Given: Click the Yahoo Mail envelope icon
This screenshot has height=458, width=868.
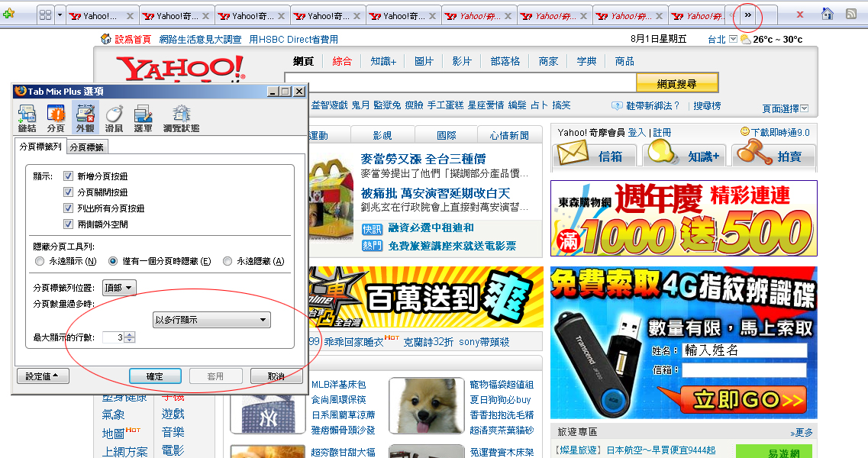Looking at the screenshot, I should click(x=573, y=153).
